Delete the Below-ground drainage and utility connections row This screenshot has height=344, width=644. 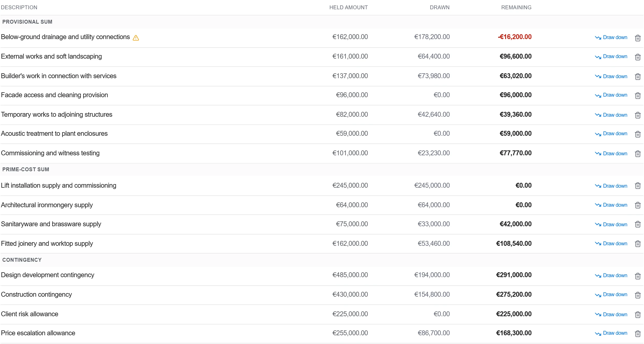tap(638, 38)
